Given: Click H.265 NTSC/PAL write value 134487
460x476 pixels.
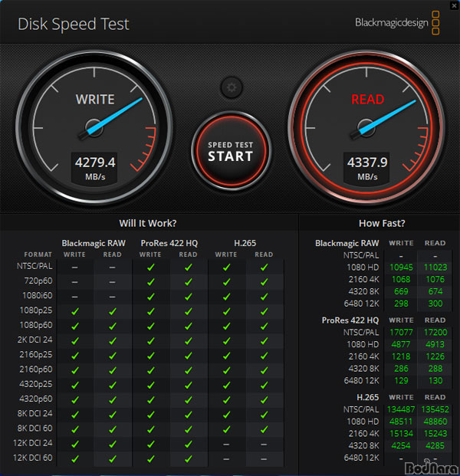Looking at the screenshot, I should tap(401, 409).
